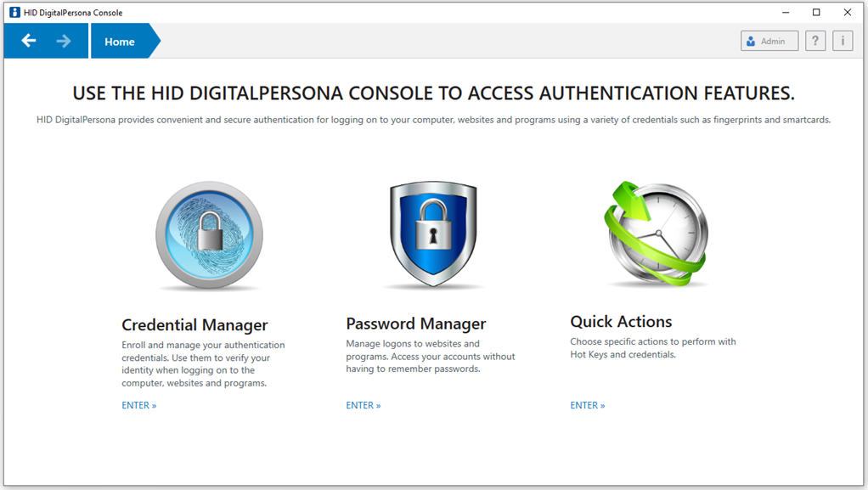Follow the ENTER link under Password Manager
This screenshot has height=490, width=868.
pyautogui.click(x=364, y=406)
